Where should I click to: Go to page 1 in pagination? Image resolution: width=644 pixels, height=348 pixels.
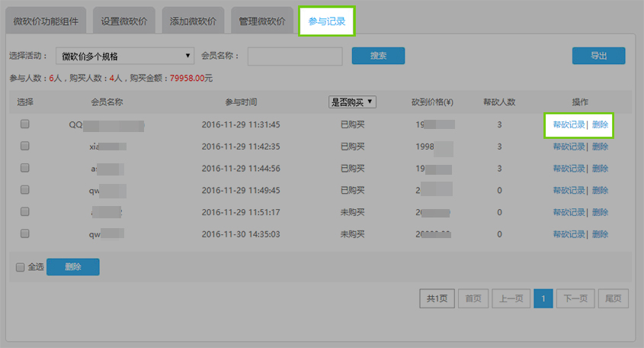pos(543,299)
